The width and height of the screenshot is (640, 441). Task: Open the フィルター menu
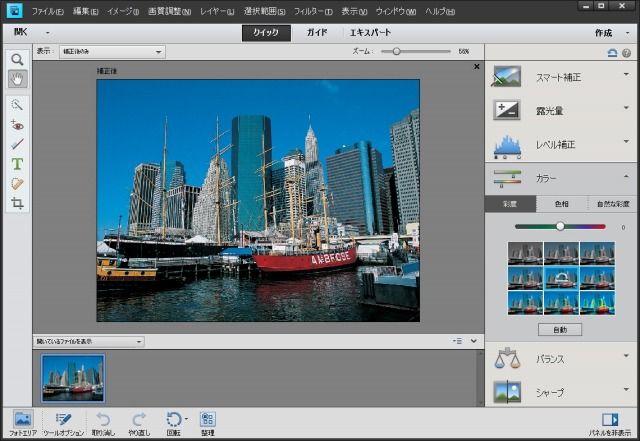point(313,11)
